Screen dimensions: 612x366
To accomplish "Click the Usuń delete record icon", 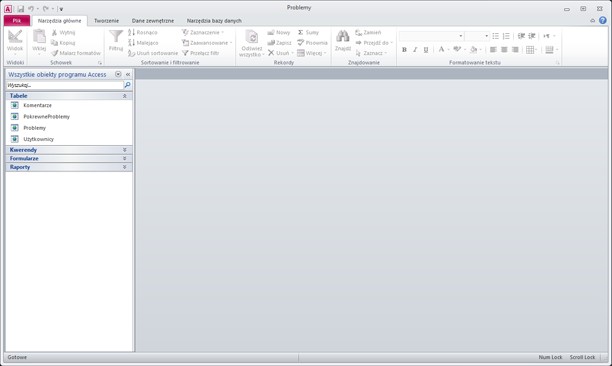I will [x=271, y=53].
